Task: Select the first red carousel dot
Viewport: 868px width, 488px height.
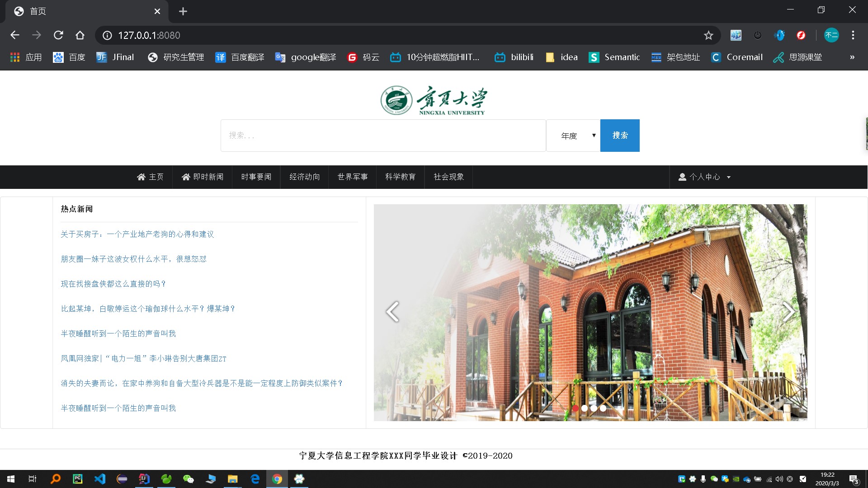Action: 576,408
